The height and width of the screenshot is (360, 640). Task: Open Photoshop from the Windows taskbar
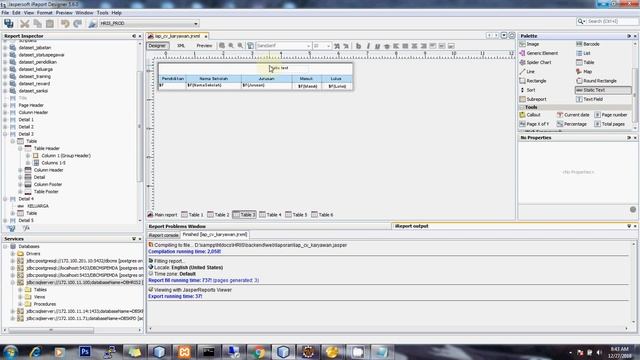point(85,351)
